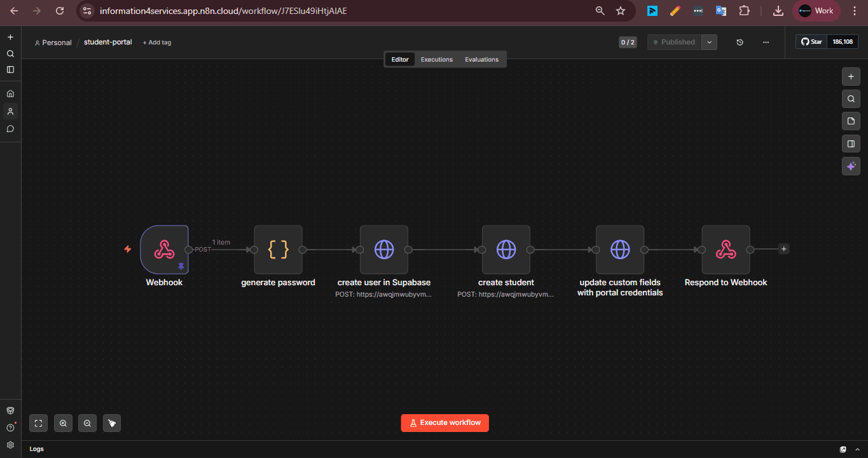Bookmark this page with star icon
This screenshot has width=868, height=458.
pos(621,11)
